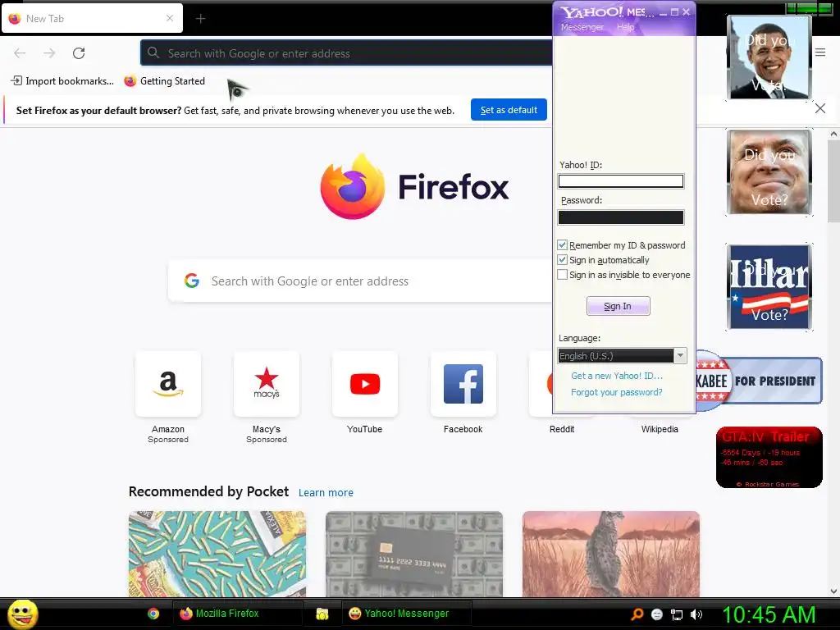Viewport: 840px width, 630px height.
Task: Expand the Language dropdown in Yahoo Messenger
Action: (680, 356)
